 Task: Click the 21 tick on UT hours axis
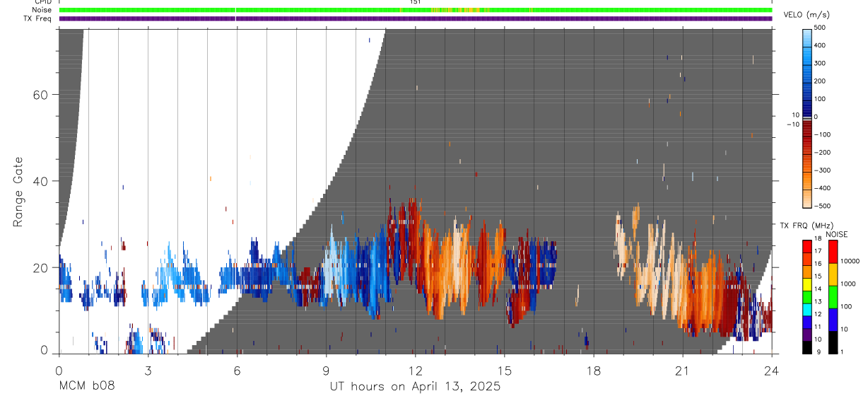pos(682,370)
